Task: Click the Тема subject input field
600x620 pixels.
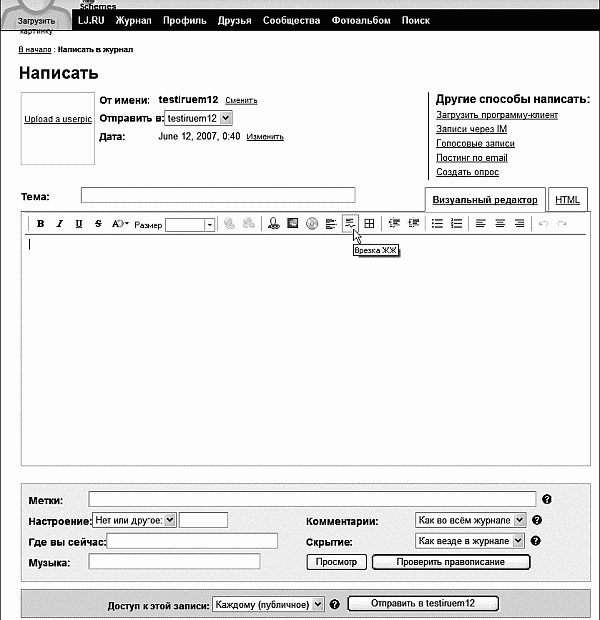Action: (218, 195)
